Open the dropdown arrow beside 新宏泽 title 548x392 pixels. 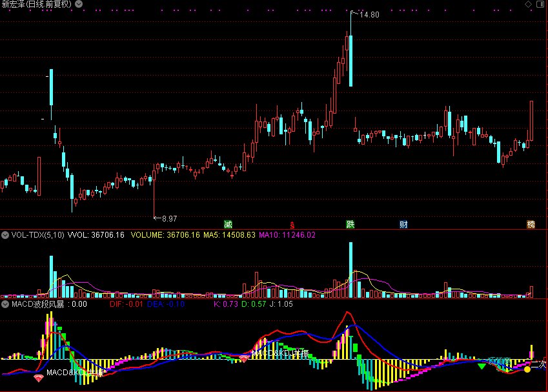(x=79, y=4)
